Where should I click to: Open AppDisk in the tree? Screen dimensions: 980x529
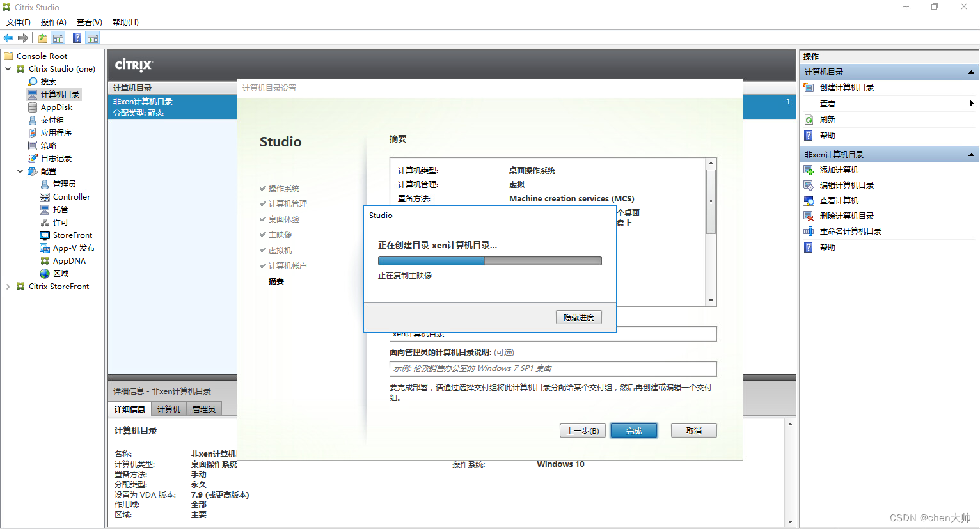point(56,107)
